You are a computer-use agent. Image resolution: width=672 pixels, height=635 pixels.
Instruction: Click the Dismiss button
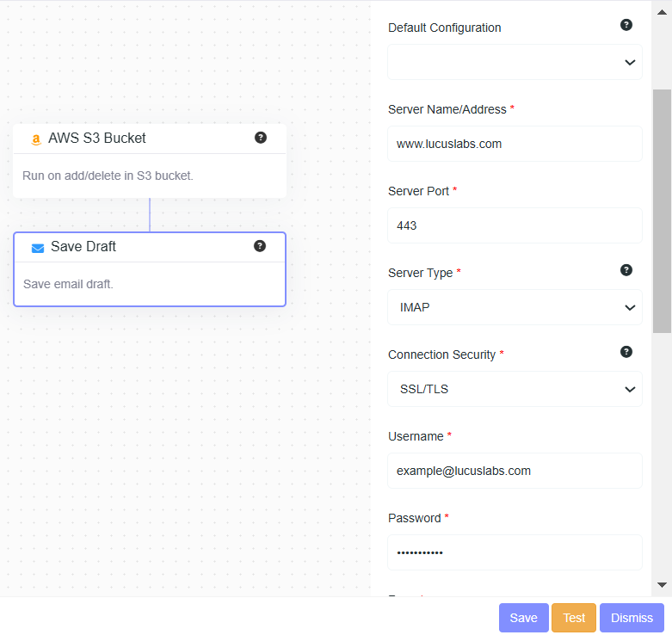point(632,618)
